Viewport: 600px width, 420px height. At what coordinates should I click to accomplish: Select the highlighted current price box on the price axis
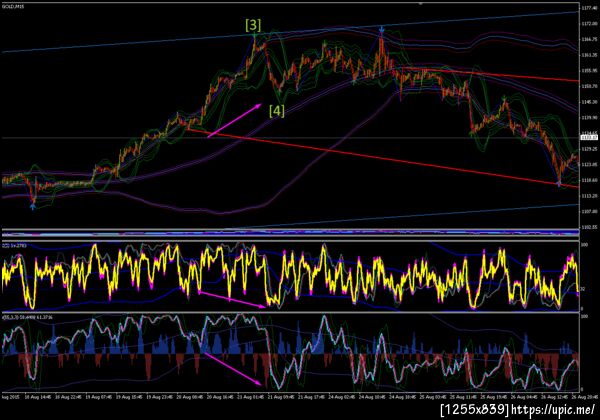(589, 137)
